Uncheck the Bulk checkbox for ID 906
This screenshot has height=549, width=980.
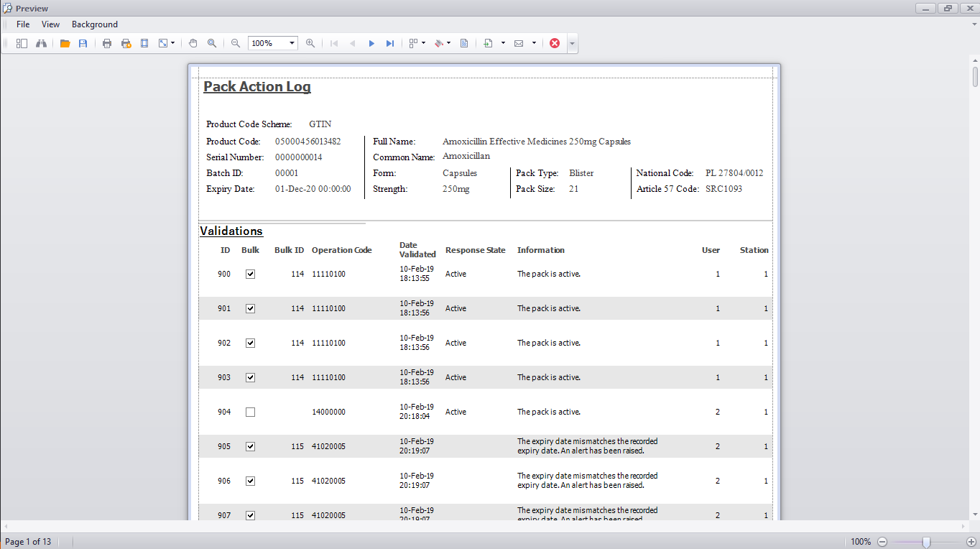click(x=250, y=481)
